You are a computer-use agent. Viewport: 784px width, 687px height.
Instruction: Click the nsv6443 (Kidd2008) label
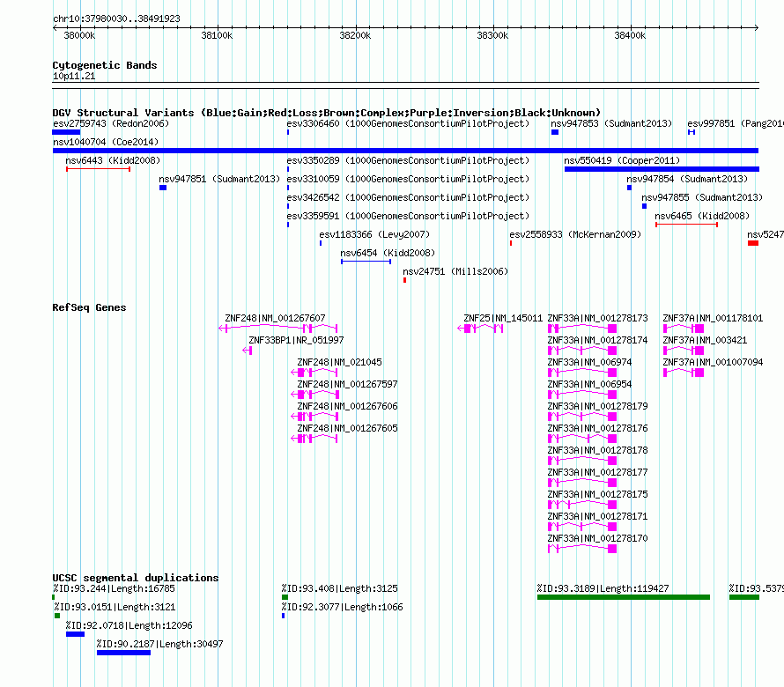point(113,160)
